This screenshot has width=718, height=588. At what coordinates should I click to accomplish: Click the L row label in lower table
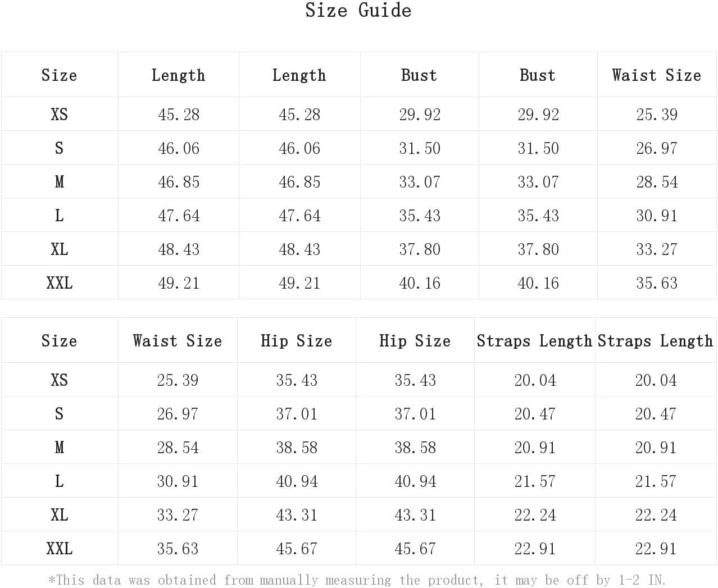59,481
